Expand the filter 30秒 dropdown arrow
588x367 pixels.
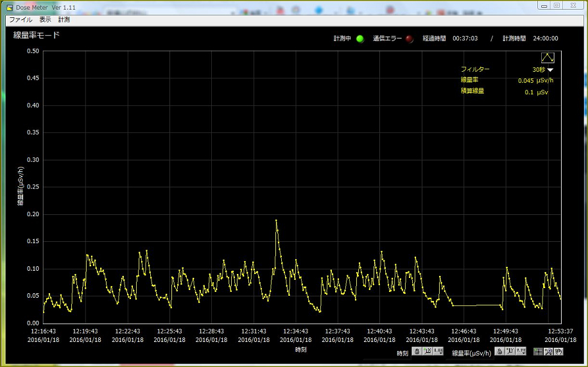(550, 70)
